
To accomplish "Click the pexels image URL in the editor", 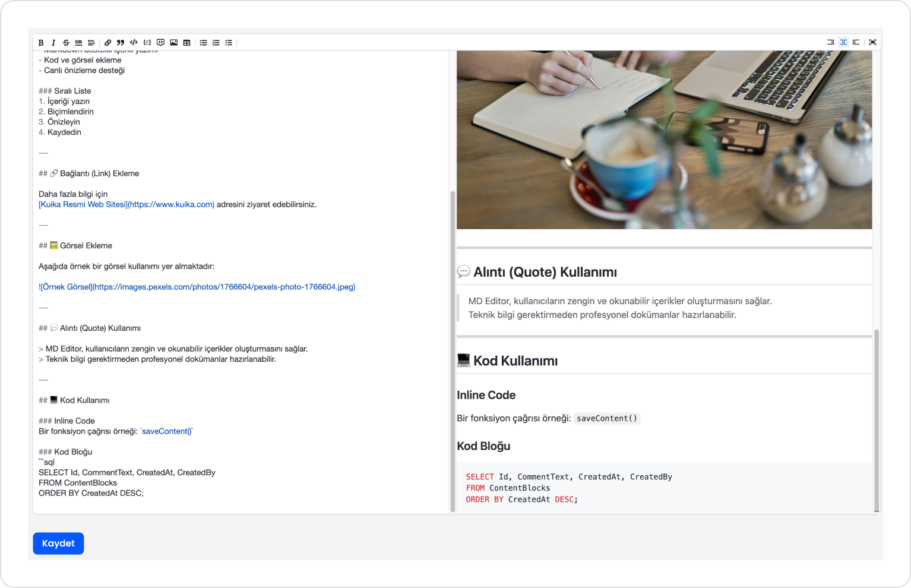I will pos(224,287).
